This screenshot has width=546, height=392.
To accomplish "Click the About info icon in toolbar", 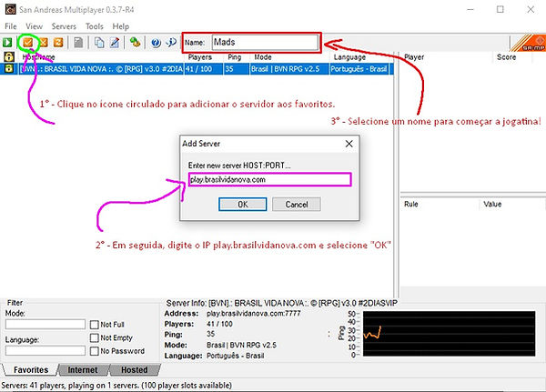I will click(171, 43).
